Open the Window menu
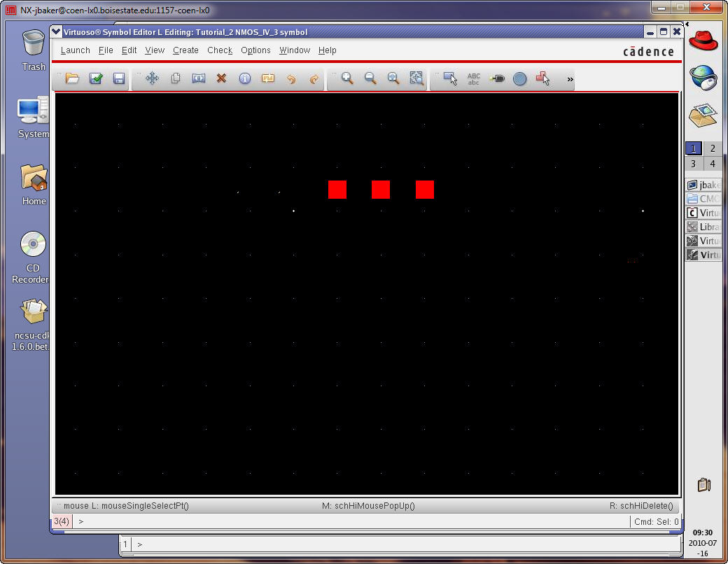The height and width of the screenshot is (564, 728). [295, 50]
